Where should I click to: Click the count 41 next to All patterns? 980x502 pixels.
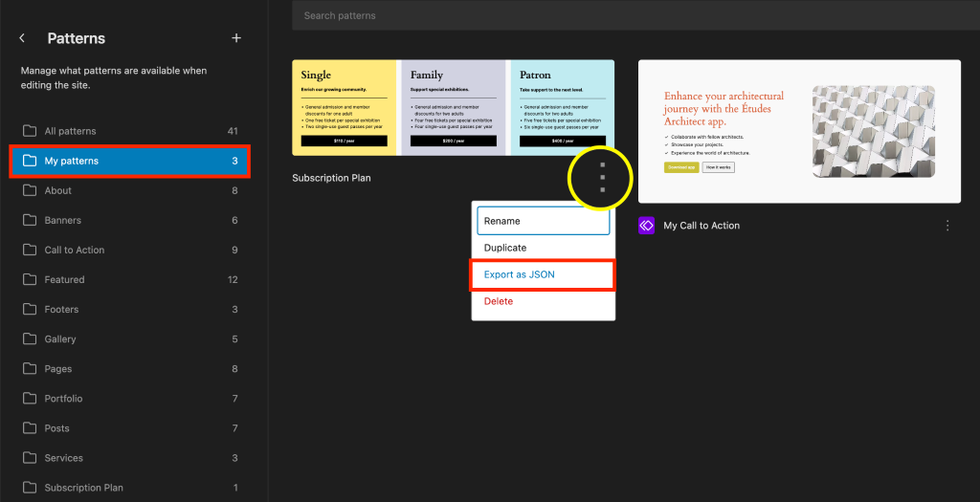[233, 131]
